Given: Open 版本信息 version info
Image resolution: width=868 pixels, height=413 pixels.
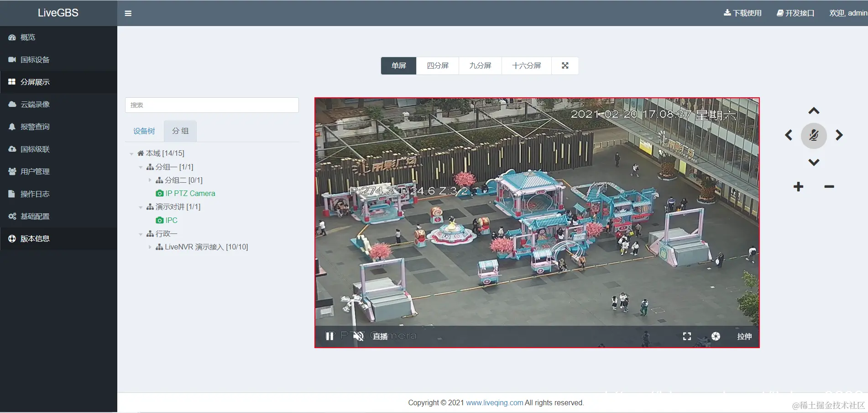Looking at the screenshot, I should point(58,239).
